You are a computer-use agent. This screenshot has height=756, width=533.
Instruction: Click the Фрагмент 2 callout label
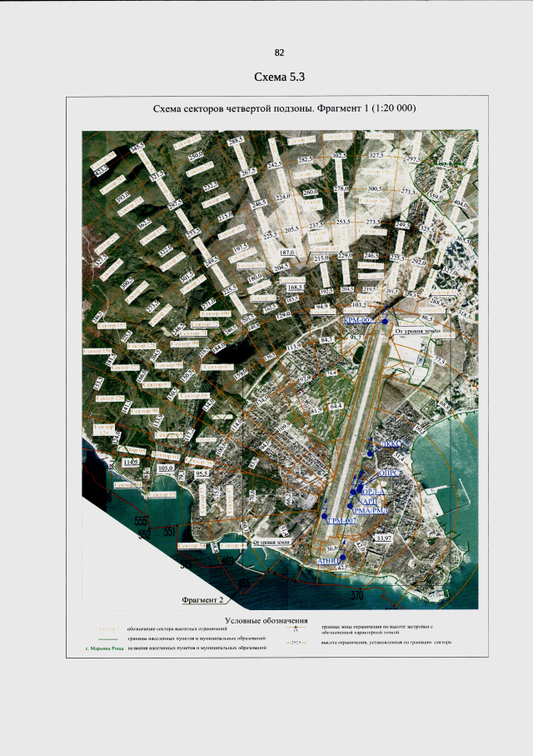[x=202, y=600]
